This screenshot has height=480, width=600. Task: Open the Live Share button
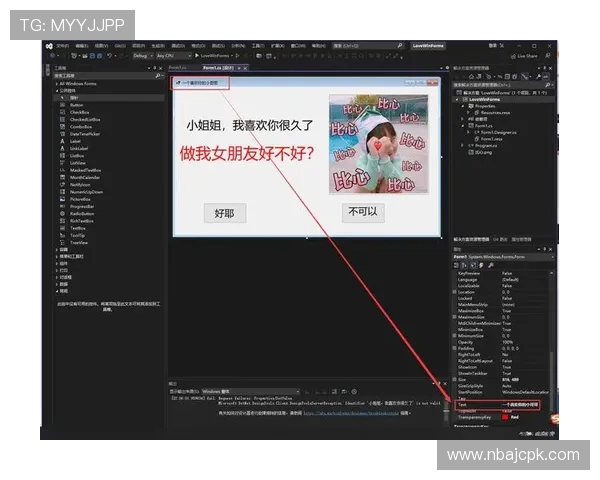click(x=524, y=56)
